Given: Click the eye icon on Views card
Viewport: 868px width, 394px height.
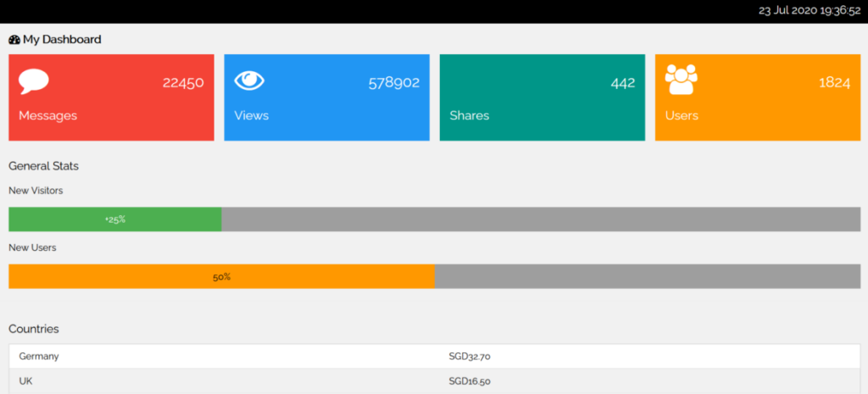Looking at the screenshot, I should point(249,80).
